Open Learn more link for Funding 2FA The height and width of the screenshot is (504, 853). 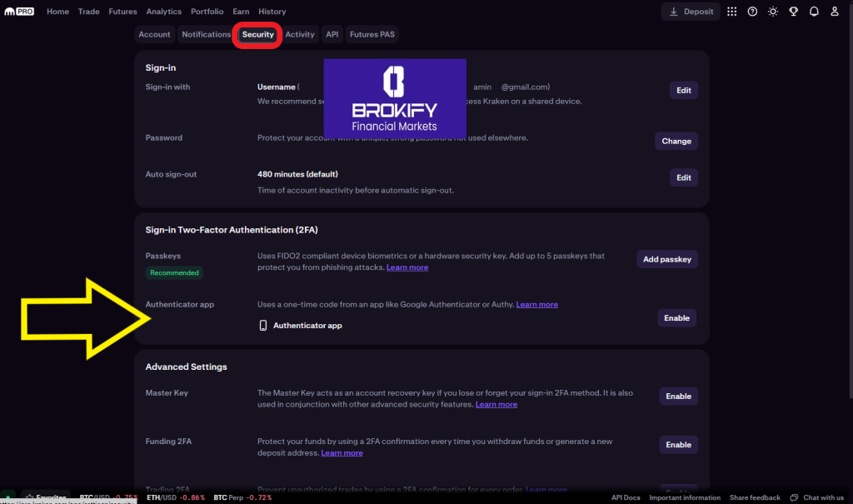[x=342, y=453]
